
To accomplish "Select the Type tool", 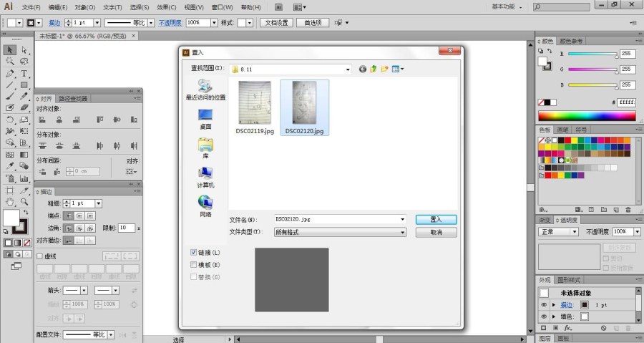I will pos(24,73).
